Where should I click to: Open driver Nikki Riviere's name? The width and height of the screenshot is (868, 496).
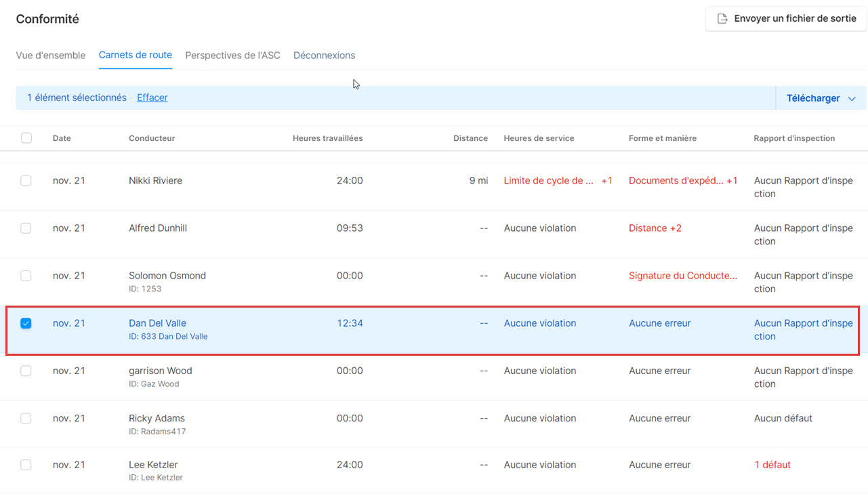155,181
